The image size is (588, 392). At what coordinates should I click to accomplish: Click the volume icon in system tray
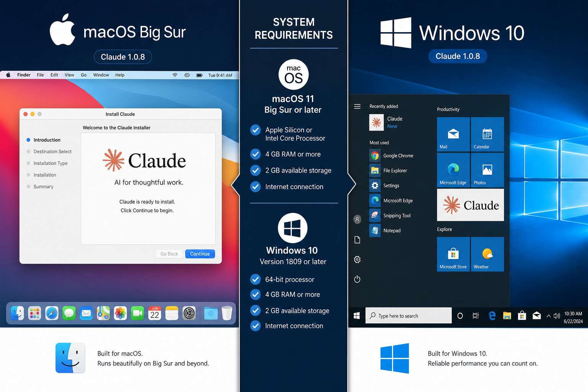[x=557, y=316]
